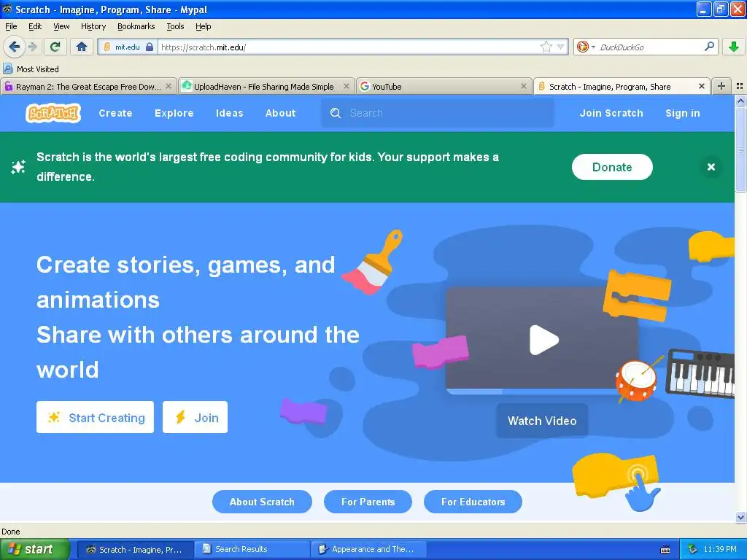This screenshot has height=560, width=747.
Task: Open the Bookmarks menu
Action: [136, 26]
